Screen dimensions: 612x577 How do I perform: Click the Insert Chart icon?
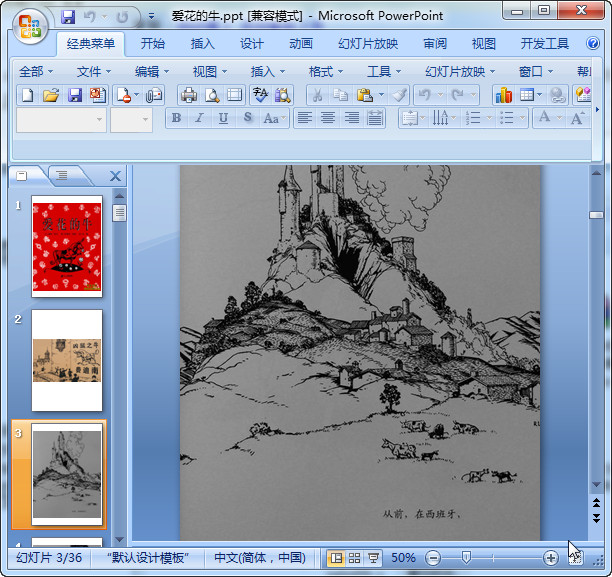(x=503, y=95)
